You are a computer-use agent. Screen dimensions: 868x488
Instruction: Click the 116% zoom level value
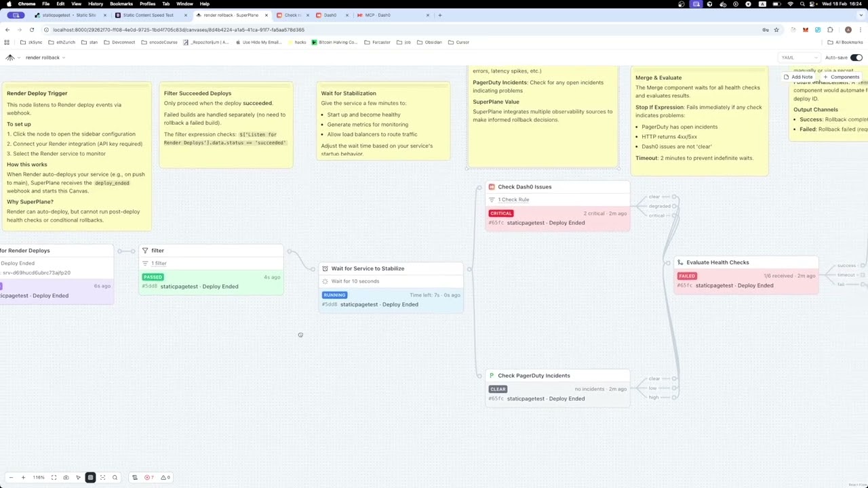tap(39, 477)
